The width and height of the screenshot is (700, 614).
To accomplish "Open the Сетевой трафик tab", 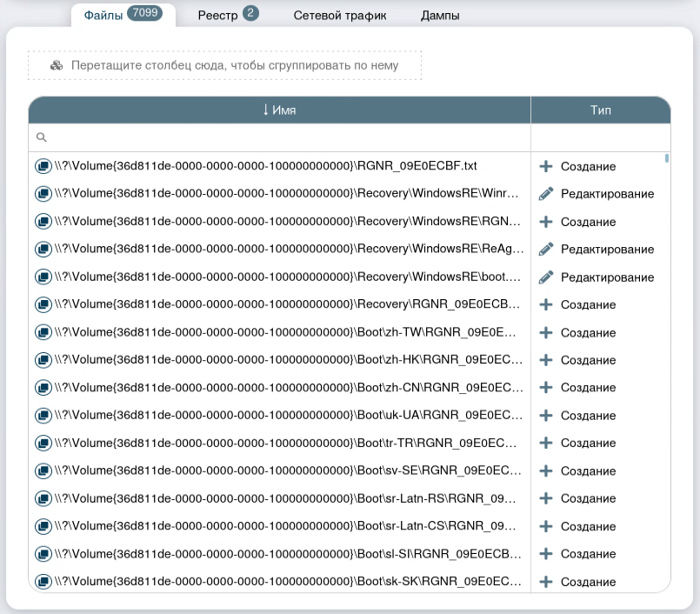I will pyautogui.click(x=339, y=16).
